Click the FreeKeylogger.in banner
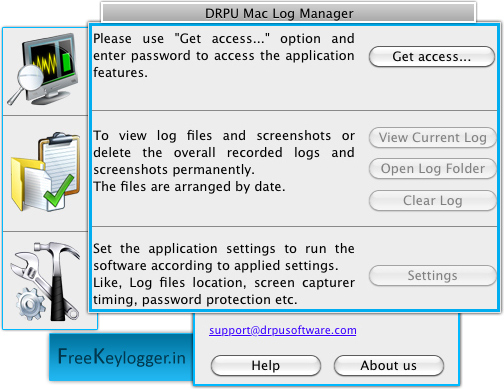Screen dimensions: 504x389 121,357
